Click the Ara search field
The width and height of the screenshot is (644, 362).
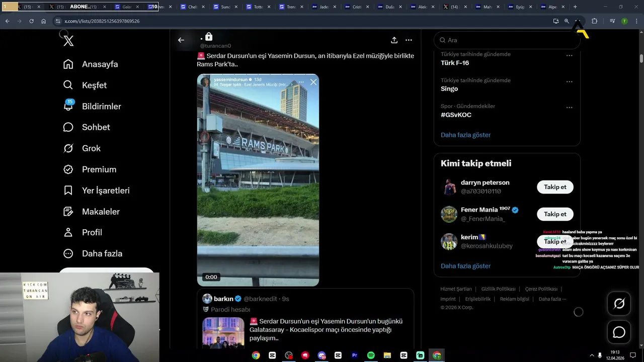(x=507, y=40)
